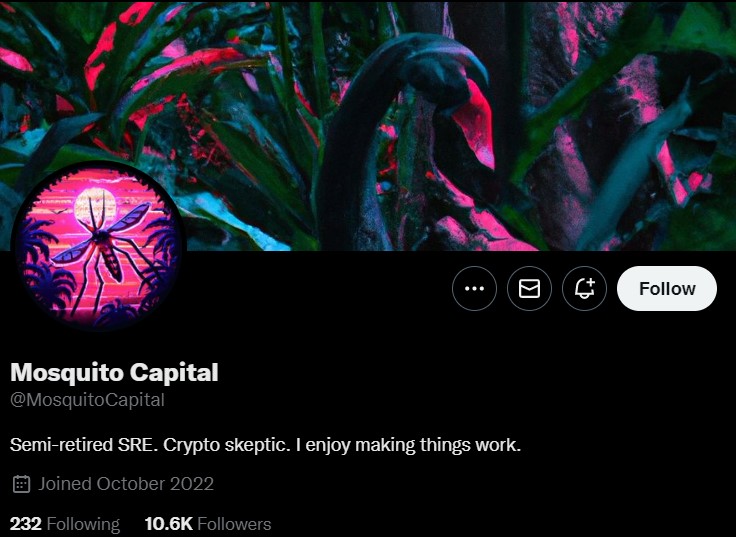Click the Joined October 2022 text
The width and height of the screenshot is (736, 537).
click(x=126, y=484)
